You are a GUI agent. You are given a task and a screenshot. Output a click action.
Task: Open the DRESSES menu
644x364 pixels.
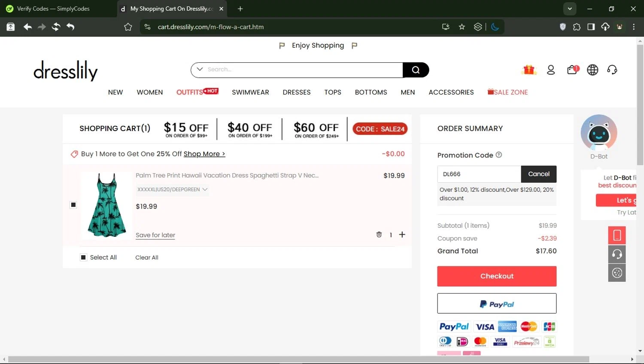pyautogui.click(x=297, y=92)
